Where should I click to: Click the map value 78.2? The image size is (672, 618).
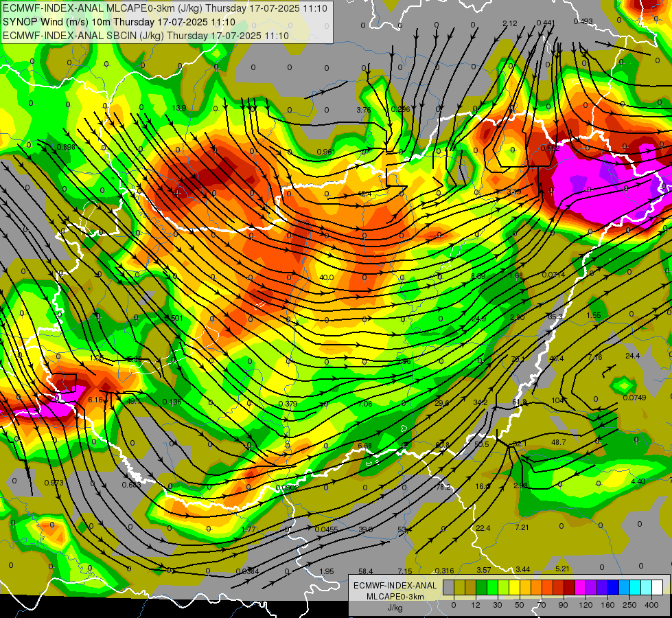443,488
